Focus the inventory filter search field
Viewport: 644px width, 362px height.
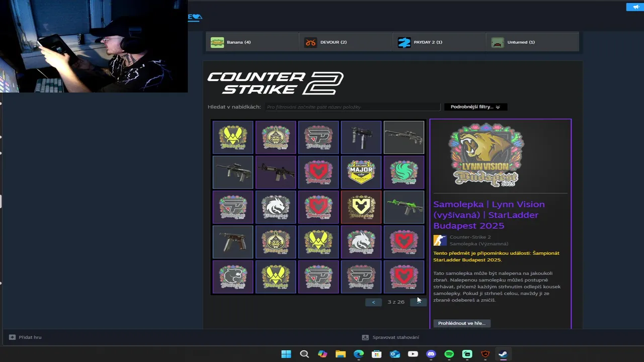352,107
